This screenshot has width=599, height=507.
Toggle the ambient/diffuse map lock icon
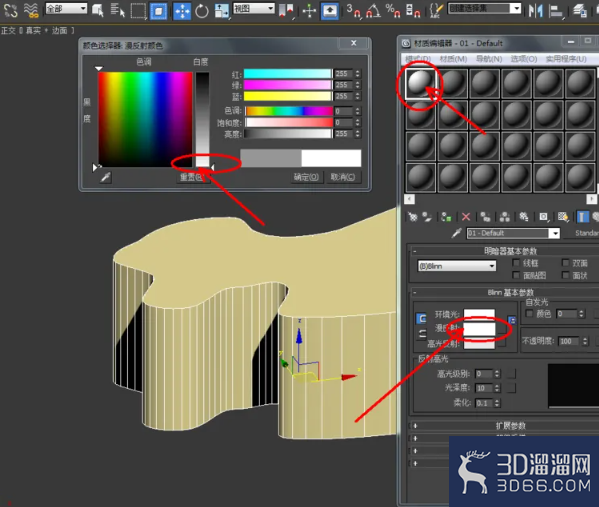click(512, 320)
